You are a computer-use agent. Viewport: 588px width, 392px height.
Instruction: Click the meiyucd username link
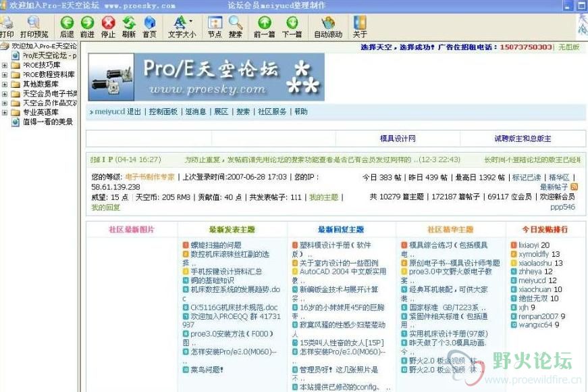(109, 112)
